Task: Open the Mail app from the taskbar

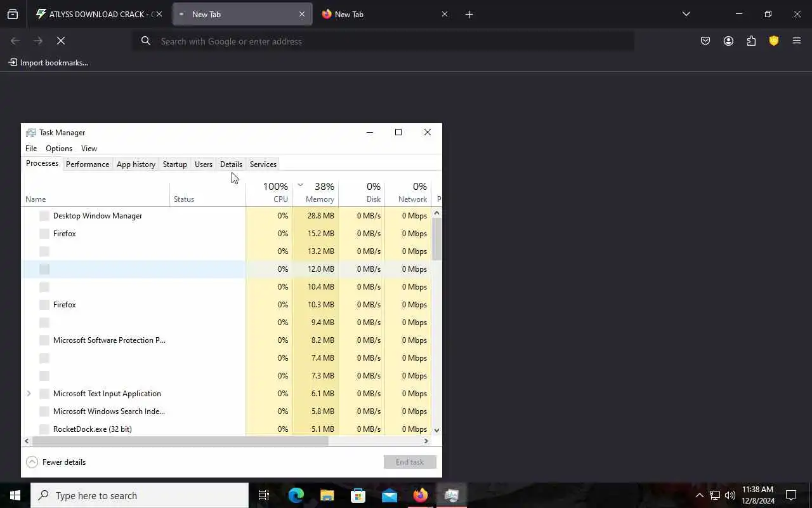Action: point(390,495)
